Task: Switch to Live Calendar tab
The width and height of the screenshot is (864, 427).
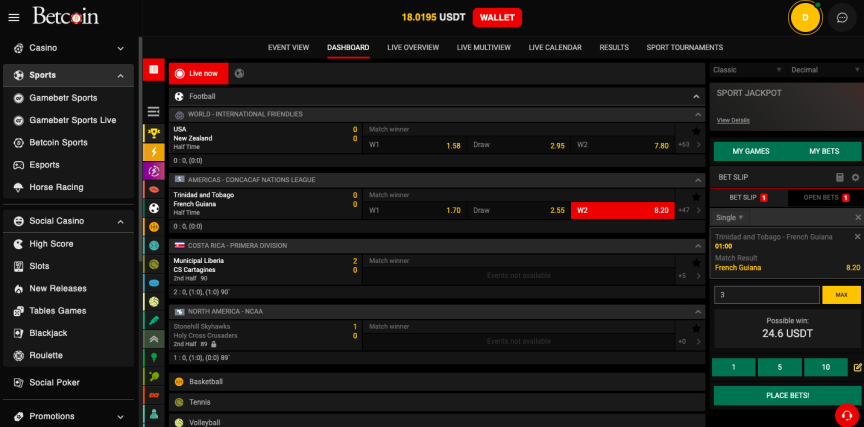Action: (555, 47)
